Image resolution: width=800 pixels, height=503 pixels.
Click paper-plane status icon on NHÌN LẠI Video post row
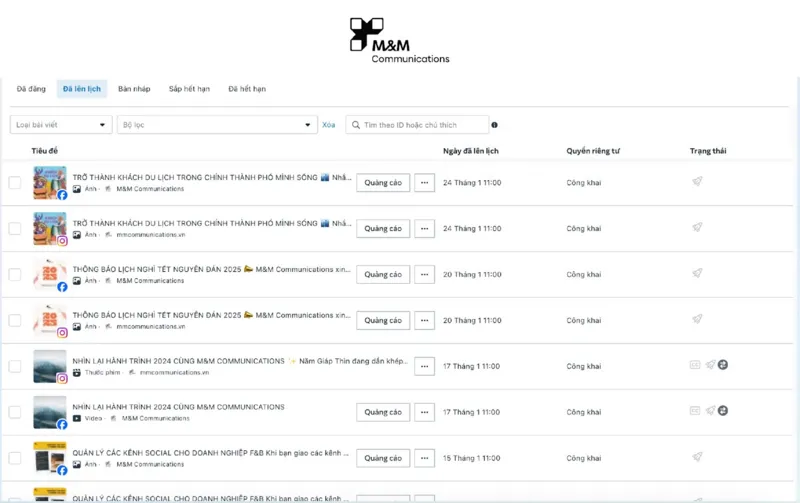coord(710,411)
